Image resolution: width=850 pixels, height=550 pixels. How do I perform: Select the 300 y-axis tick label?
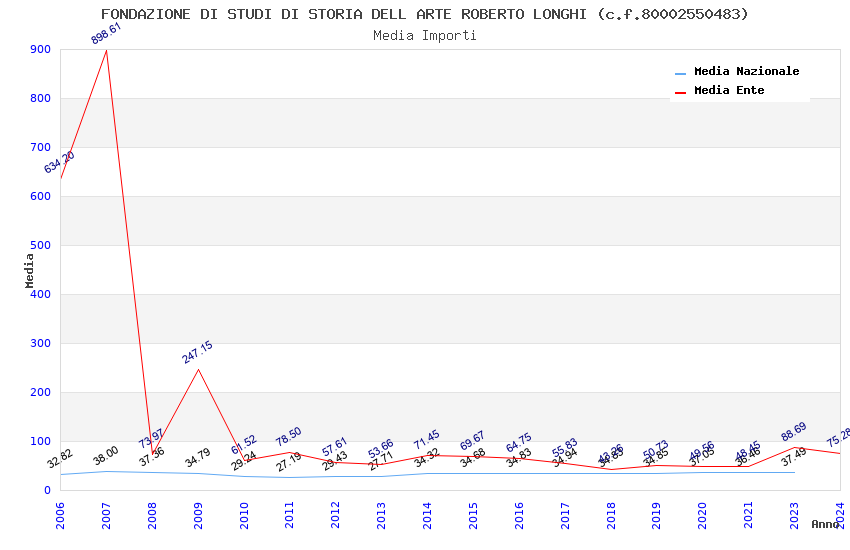pos(40,343)
